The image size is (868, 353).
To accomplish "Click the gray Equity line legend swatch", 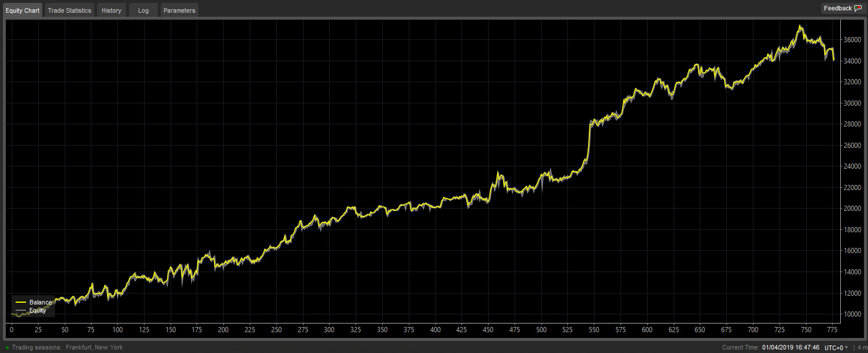I will tap(21, 311).
